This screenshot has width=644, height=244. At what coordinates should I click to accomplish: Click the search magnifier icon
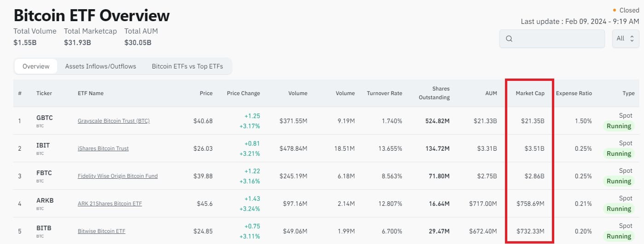pyautogui.click(x=509, y=39)
